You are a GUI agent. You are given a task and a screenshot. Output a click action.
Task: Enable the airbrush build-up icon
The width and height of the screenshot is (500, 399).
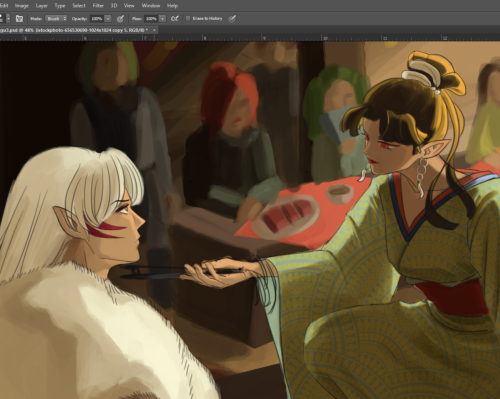(x=174, y=19)
